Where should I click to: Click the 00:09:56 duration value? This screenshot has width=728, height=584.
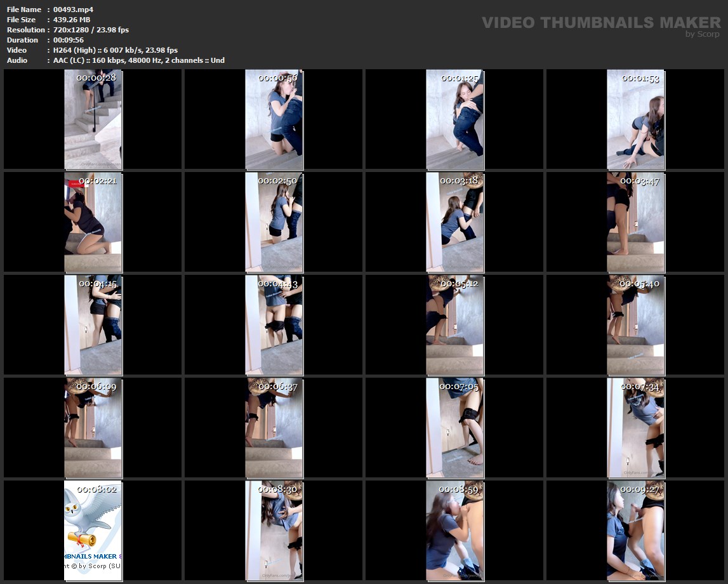(x=69, y=40)
